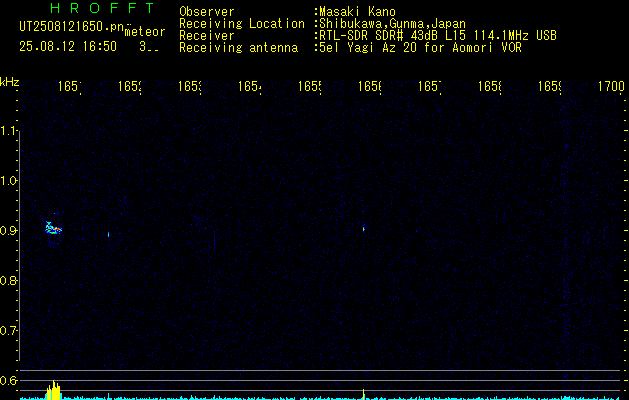
Task: Click the RTL-SDR receiver description text
Action: coord(438,36)
